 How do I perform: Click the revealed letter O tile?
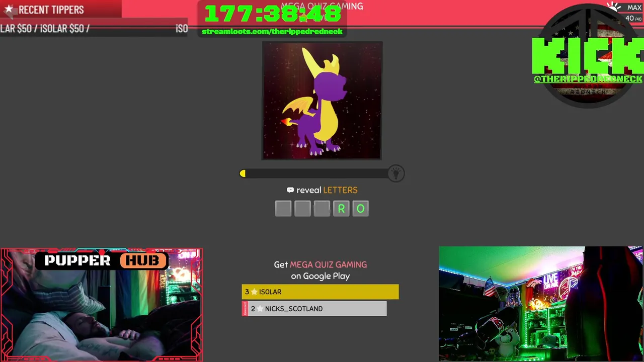pos(360,209)
